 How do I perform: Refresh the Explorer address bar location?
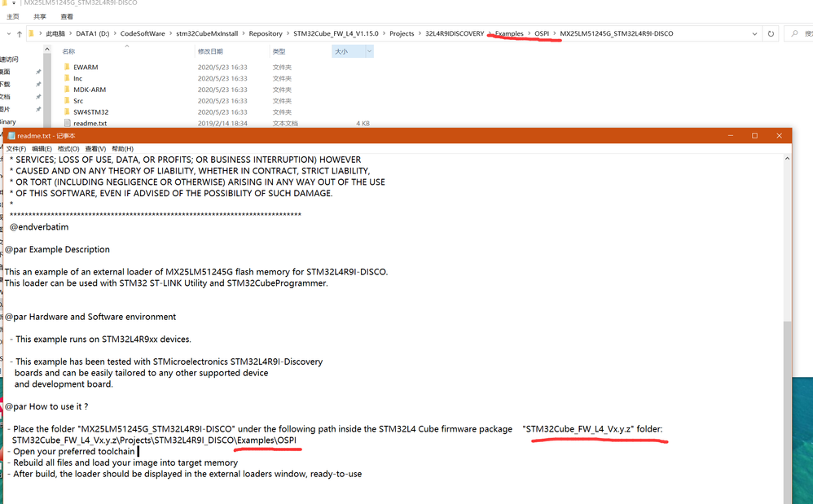[x=771, y=33]
